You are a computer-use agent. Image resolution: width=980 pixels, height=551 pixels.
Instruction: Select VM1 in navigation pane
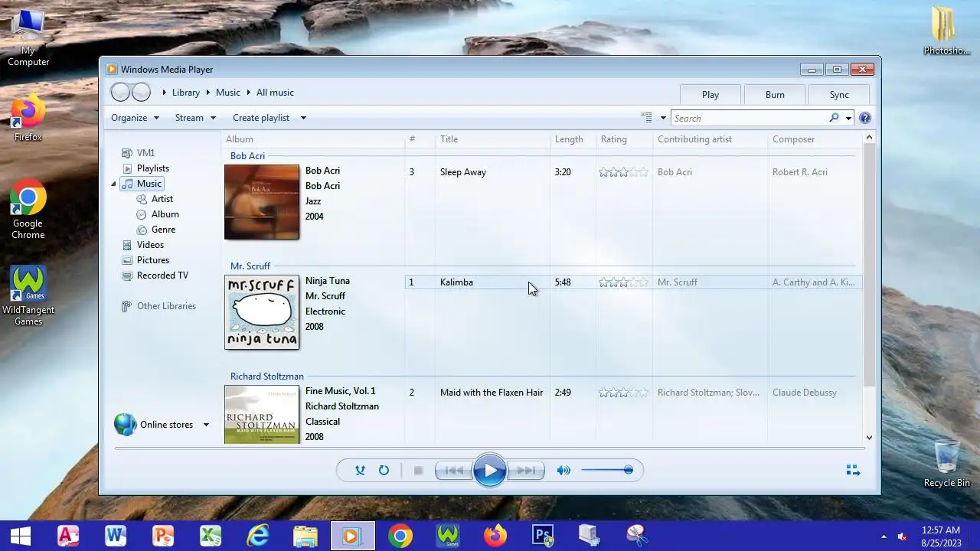145,153
